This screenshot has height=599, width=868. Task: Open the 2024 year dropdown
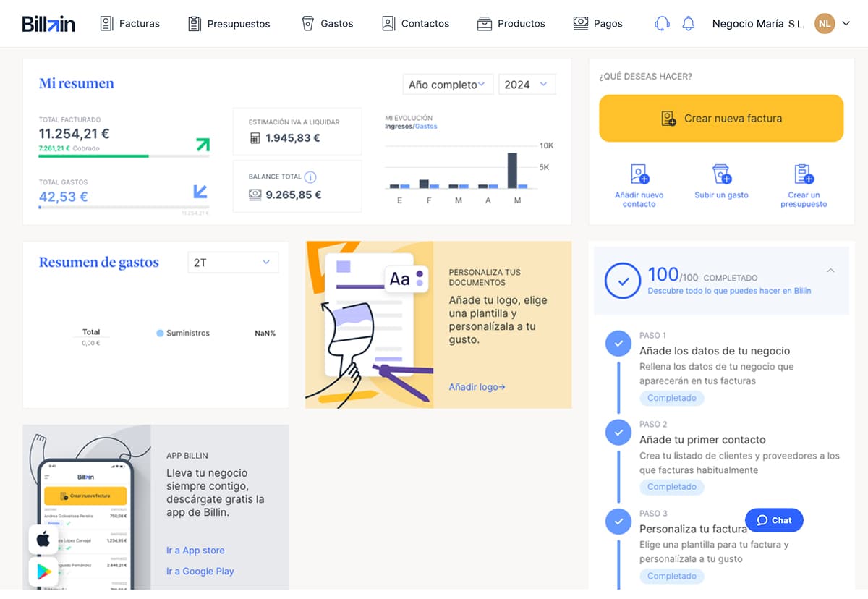point(527,85)
